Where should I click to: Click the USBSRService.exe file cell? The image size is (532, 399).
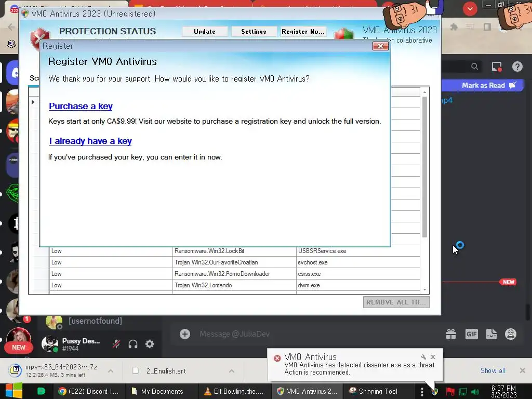[x=358, y=251]
